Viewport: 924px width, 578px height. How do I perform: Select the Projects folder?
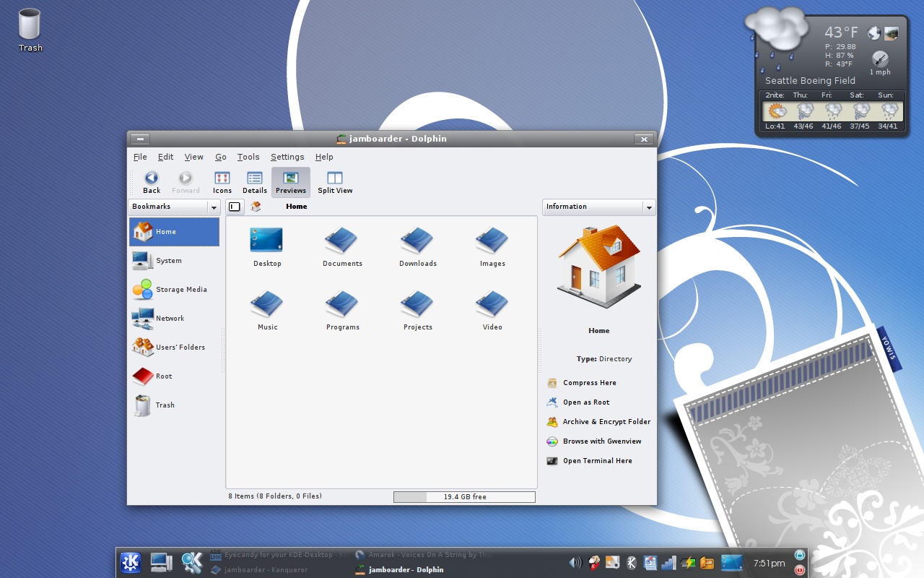[417, 309]
